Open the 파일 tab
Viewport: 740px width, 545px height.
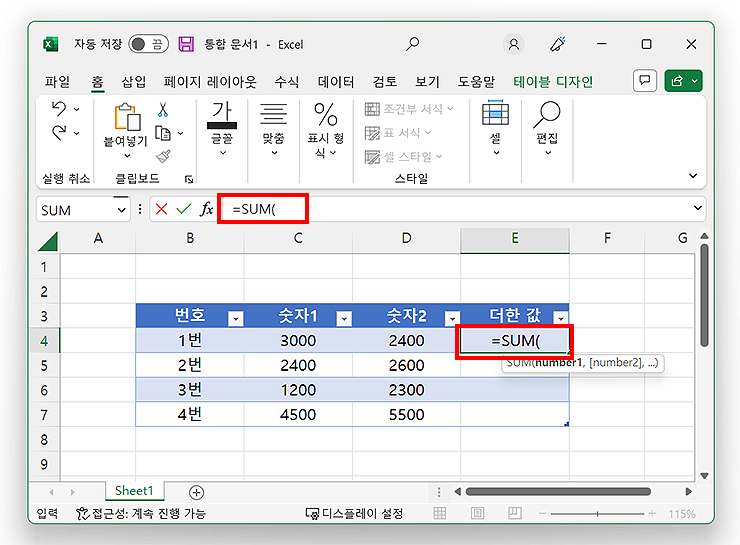tap(57, 82)
